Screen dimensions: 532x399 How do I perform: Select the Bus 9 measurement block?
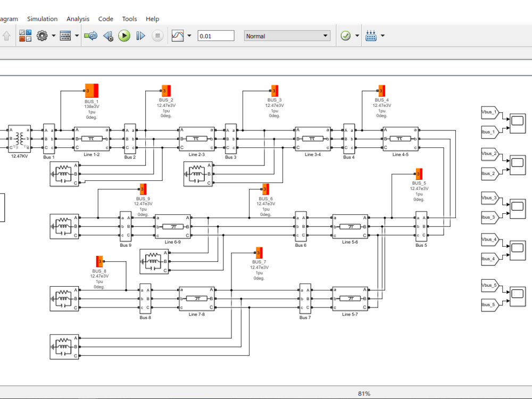pos(126,227)
